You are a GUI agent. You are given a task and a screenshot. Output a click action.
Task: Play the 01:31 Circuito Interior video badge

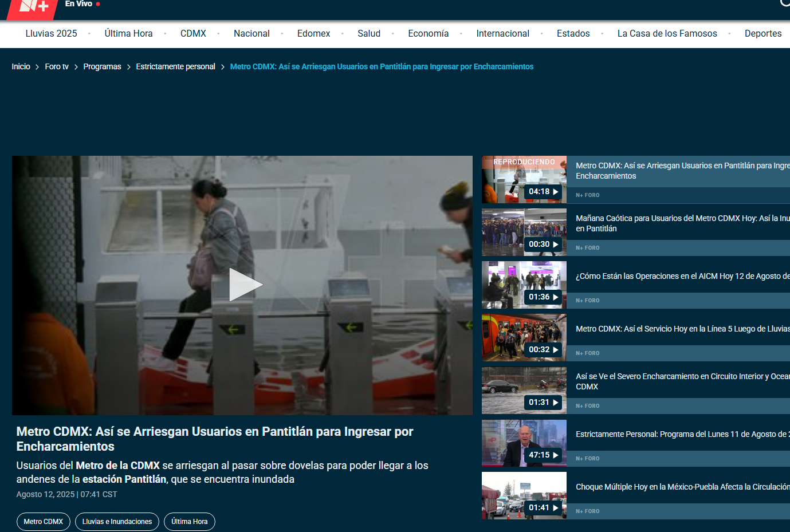[543, 403]
